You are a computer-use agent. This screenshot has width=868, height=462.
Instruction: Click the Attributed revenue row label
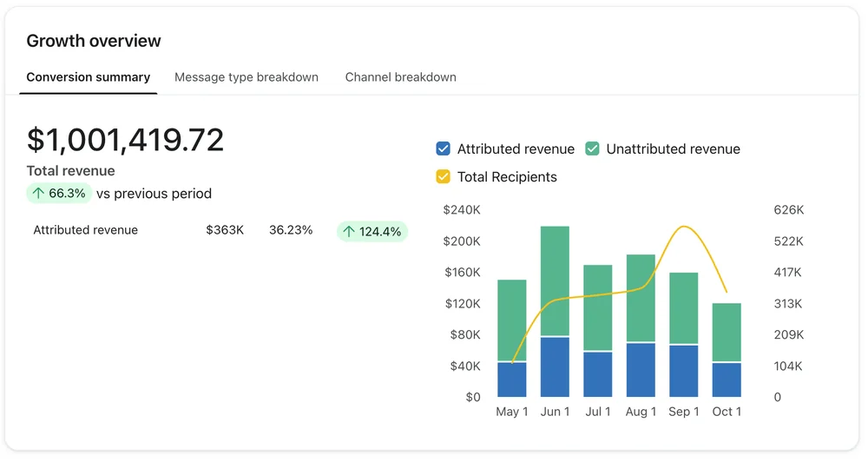click(x=85, y=230)
